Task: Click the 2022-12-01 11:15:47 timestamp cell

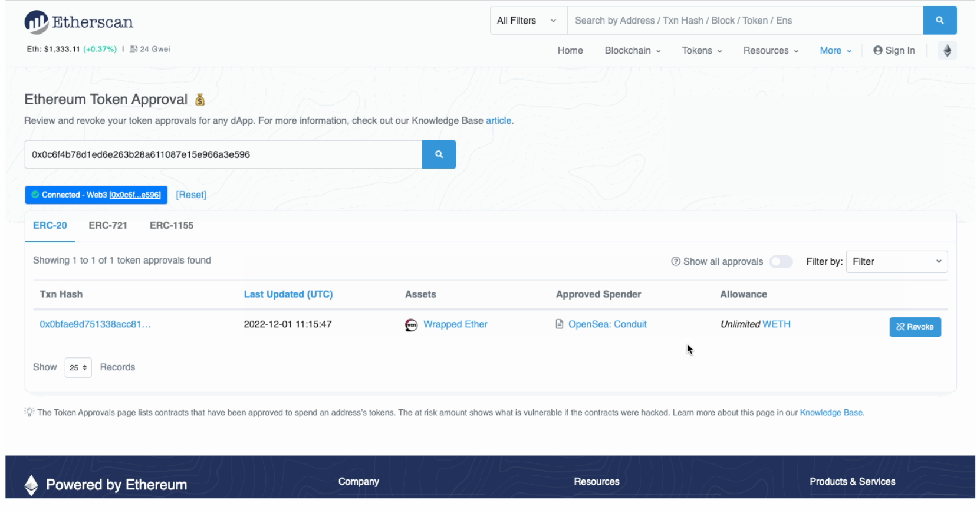Action: click(288, 324)
